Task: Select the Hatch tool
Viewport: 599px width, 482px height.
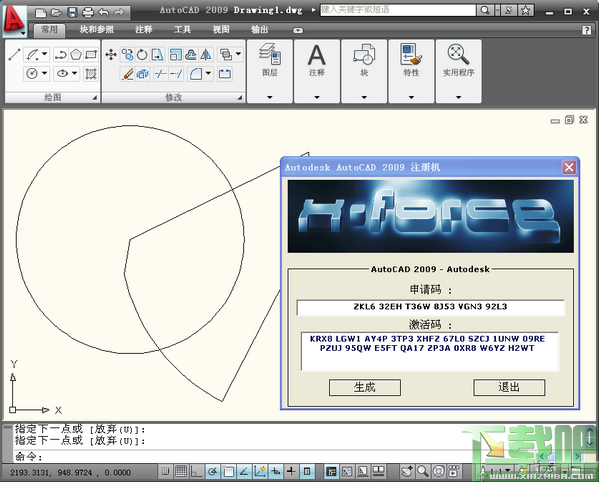Action: [91, 73]
